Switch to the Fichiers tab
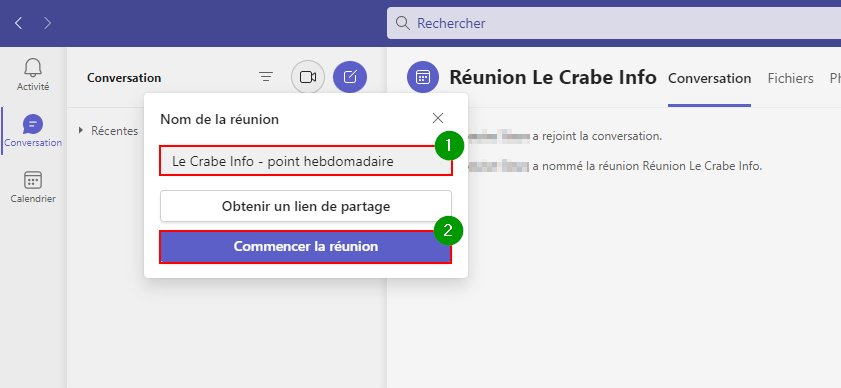The height and width of the screenshot is (388, 841). [x=790, y=78]
